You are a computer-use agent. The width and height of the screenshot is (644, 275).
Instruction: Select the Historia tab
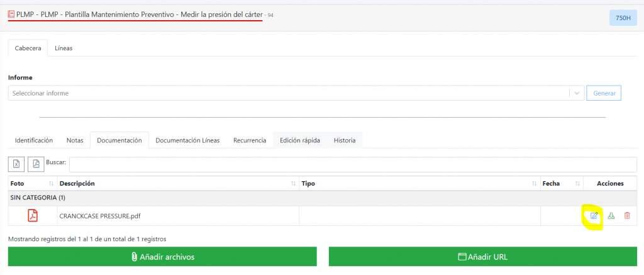coord(345,140)
